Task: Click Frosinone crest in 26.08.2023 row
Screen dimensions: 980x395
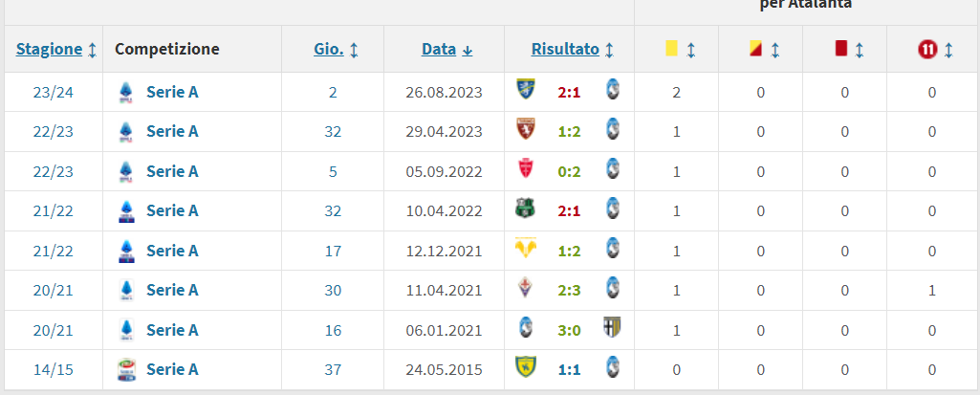Action: (525, 91)
